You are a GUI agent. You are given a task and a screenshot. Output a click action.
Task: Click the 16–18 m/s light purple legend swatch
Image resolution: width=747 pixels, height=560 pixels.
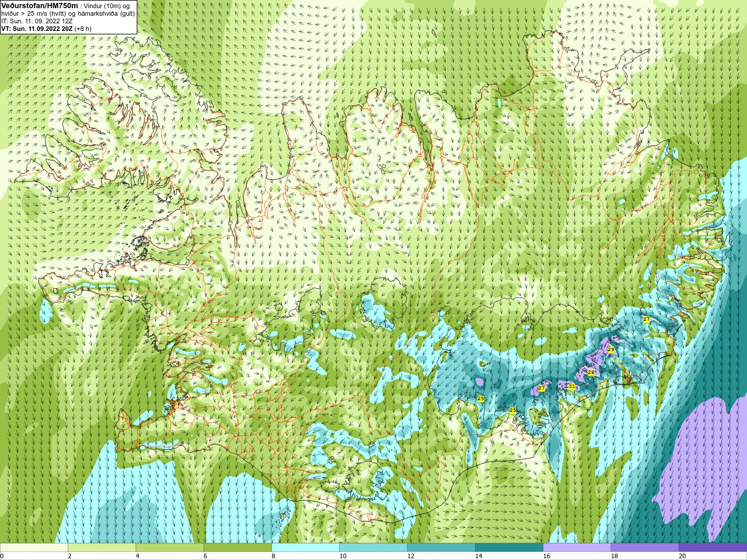577,548
